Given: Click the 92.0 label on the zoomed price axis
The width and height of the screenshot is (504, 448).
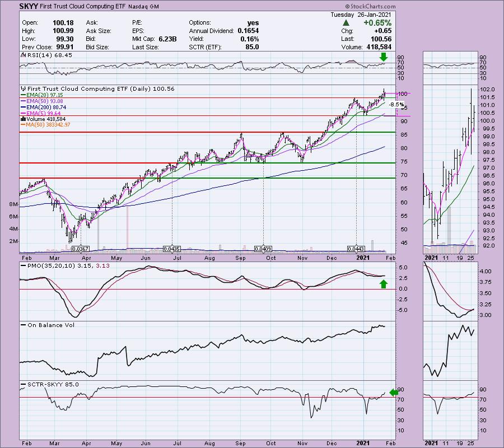Looking at the screenshot, I should [488, 246].
